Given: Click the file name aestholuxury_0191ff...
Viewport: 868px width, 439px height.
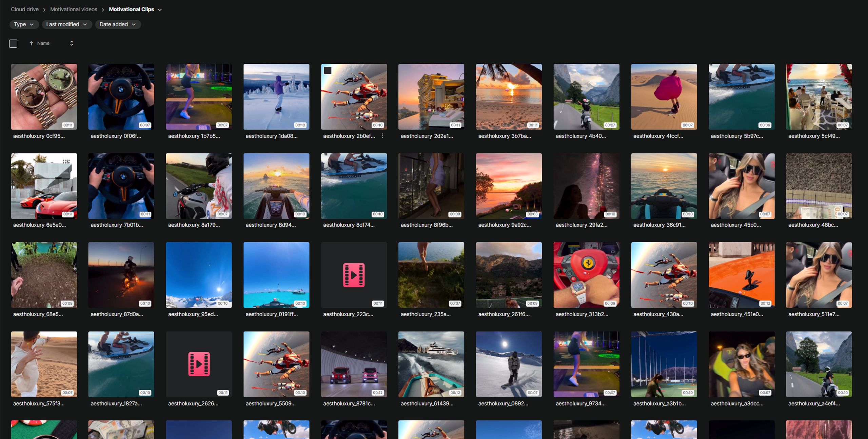Looking at the screenshot, I should 272,314.
